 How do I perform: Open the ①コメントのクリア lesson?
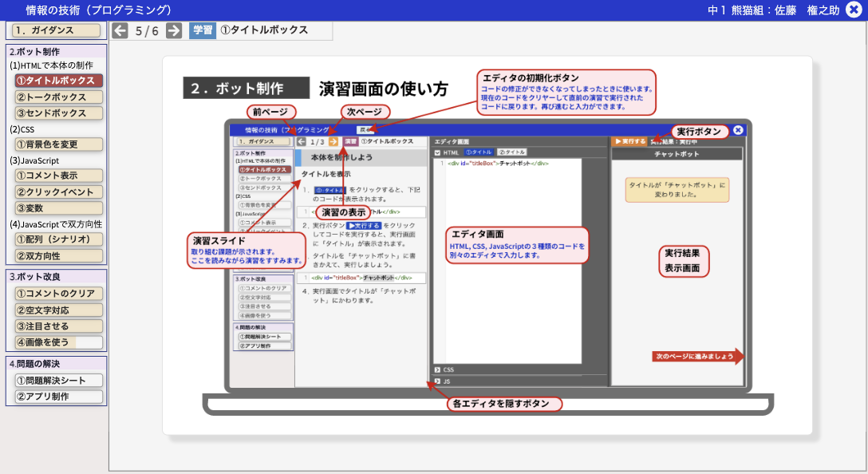(x=59, y=294)
